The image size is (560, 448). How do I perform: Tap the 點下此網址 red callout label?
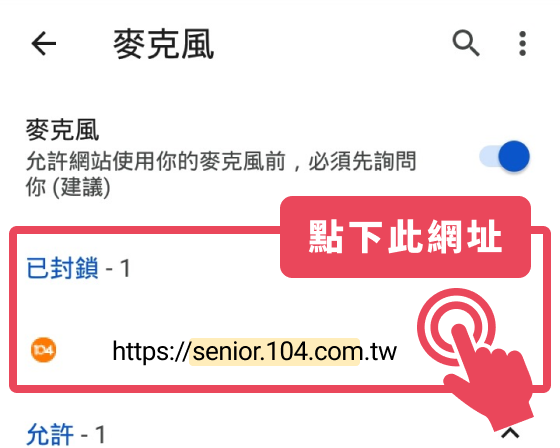(405, 237)
